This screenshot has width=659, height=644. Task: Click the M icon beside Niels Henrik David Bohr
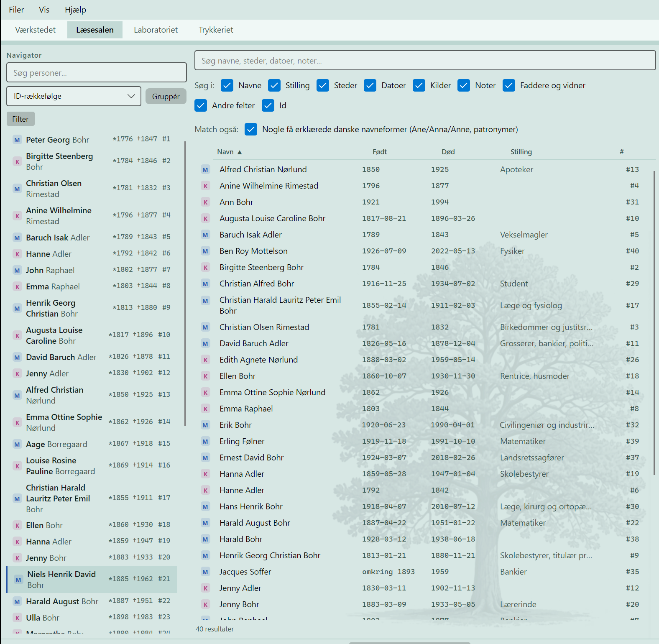[x=18, y=580]
